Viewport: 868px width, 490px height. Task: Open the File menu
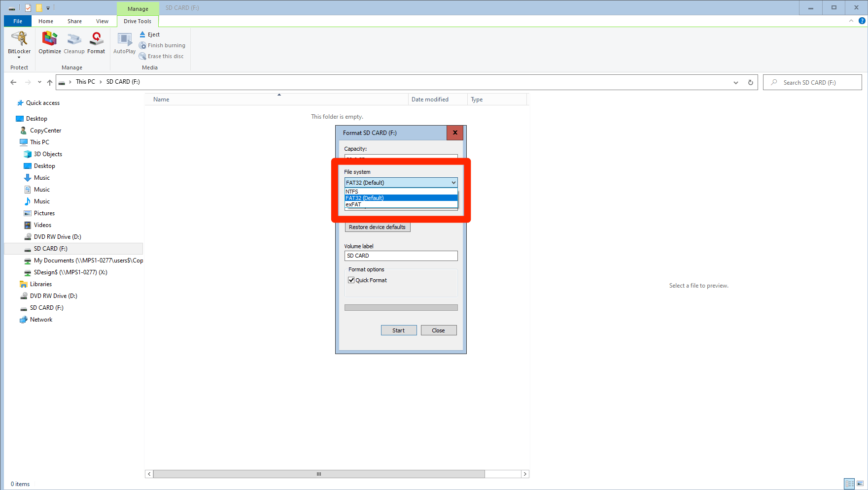[x=17, y=21]
